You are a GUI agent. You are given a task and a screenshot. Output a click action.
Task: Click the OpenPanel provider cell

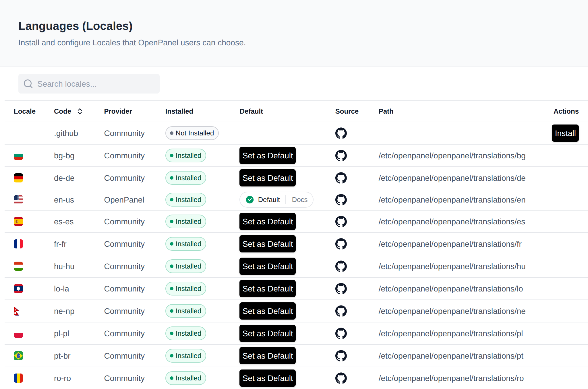124,200
